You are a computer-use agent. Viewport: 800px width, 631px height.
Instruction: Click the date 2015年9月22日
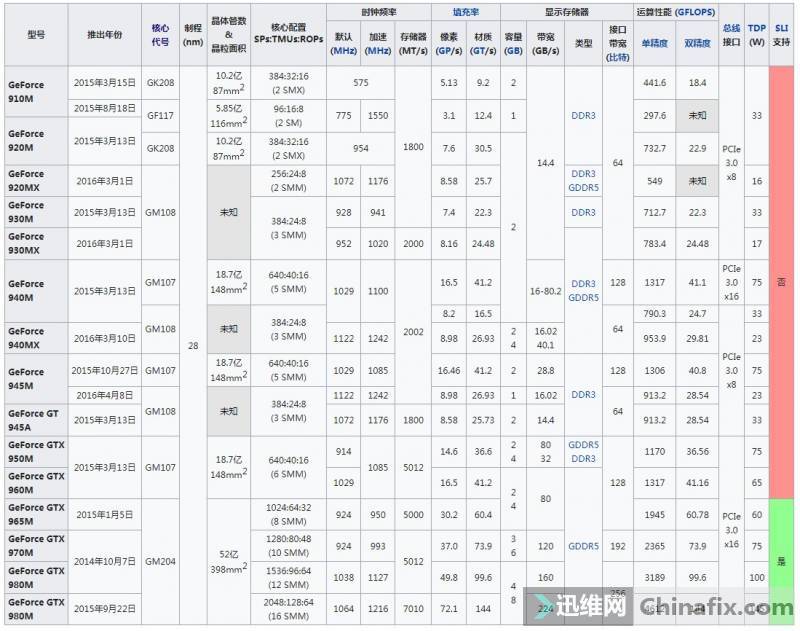[x=105, y=609]
